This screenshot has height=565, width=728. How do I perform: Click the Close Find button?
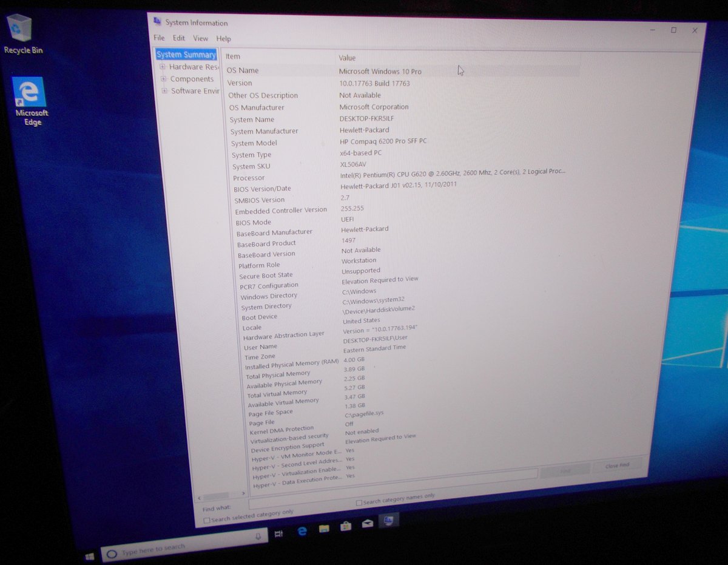point(618,465)
